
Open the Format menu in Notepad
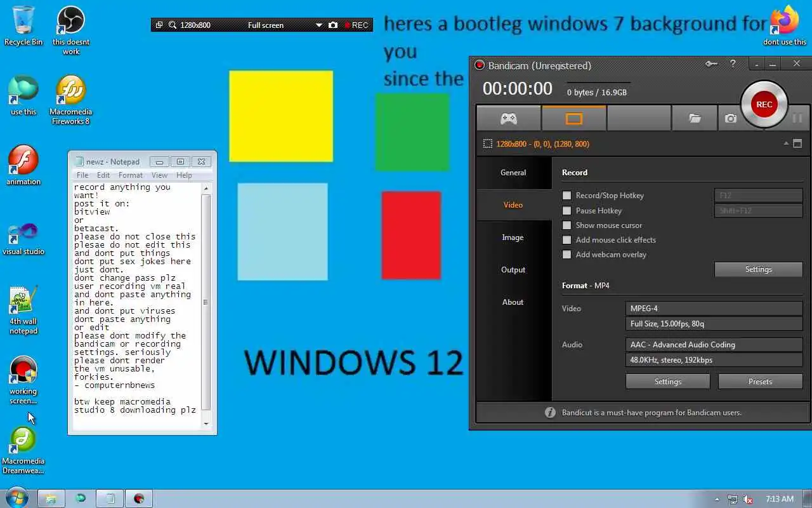click(x=131, y=175)
